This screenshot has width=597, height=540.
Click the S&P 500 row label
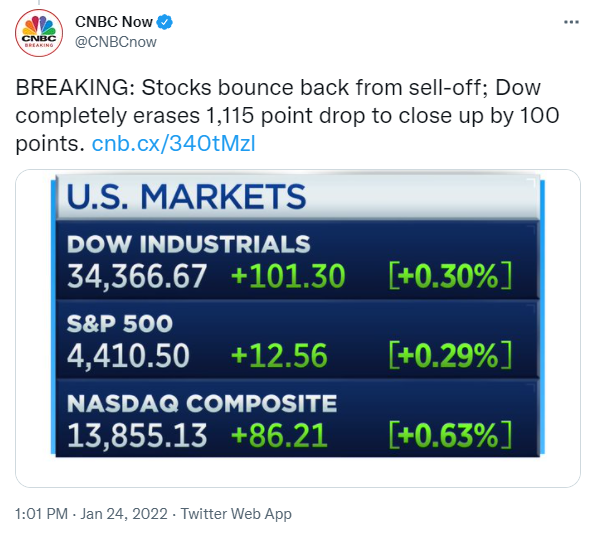click(x=120, y=324)
